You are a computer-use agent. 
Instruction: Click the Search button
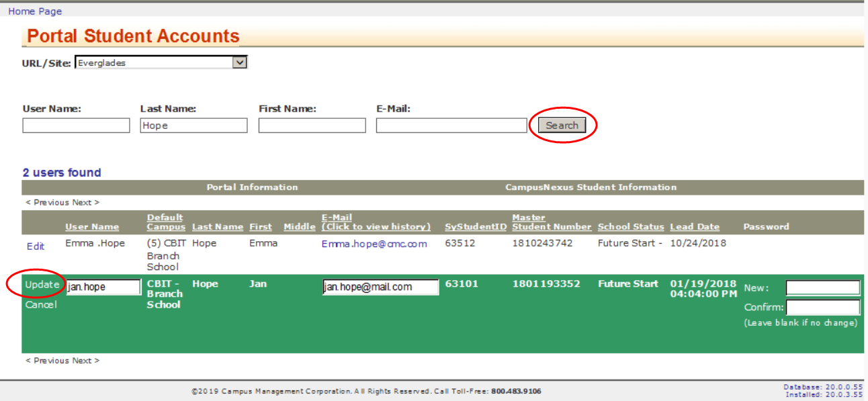[x=562, y=125]
